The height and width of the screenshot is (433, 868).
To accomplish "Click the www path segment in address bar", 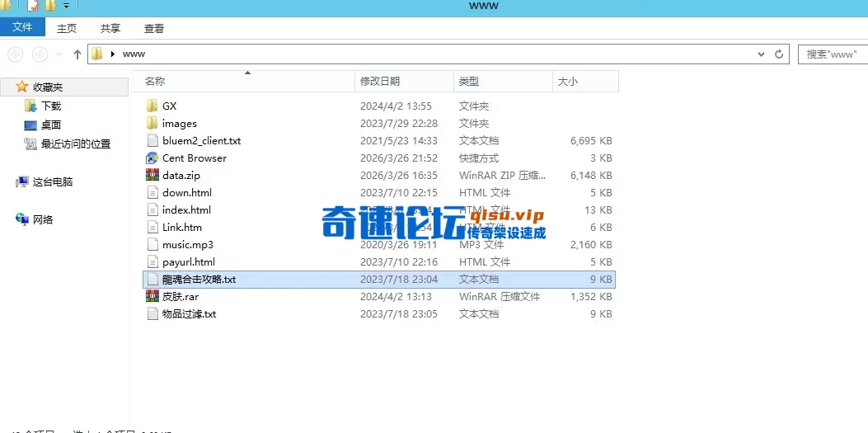I will [x=134, y=54].
